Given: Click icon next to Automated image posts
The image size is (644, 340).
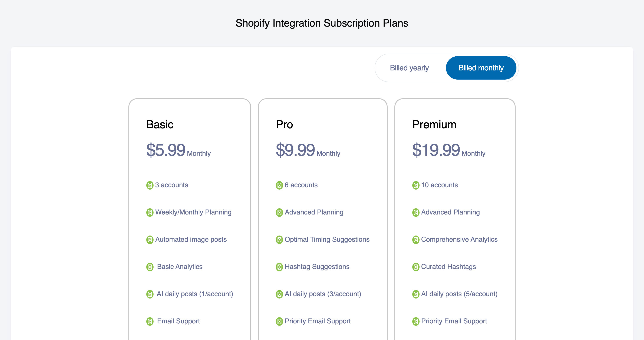Looking at the screenshot, I should [x=150, y=240].
